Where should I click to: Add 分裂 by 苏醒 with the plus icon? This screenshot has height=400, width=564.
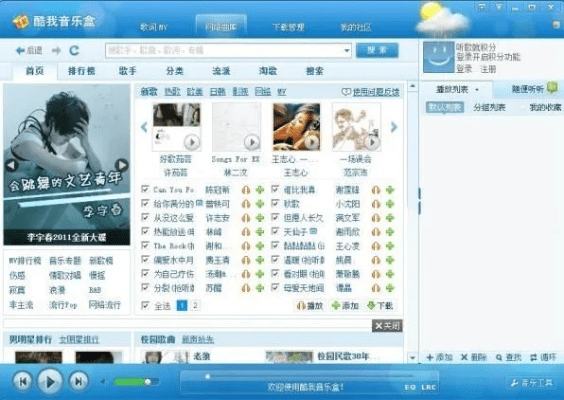[x=260, y=288]
